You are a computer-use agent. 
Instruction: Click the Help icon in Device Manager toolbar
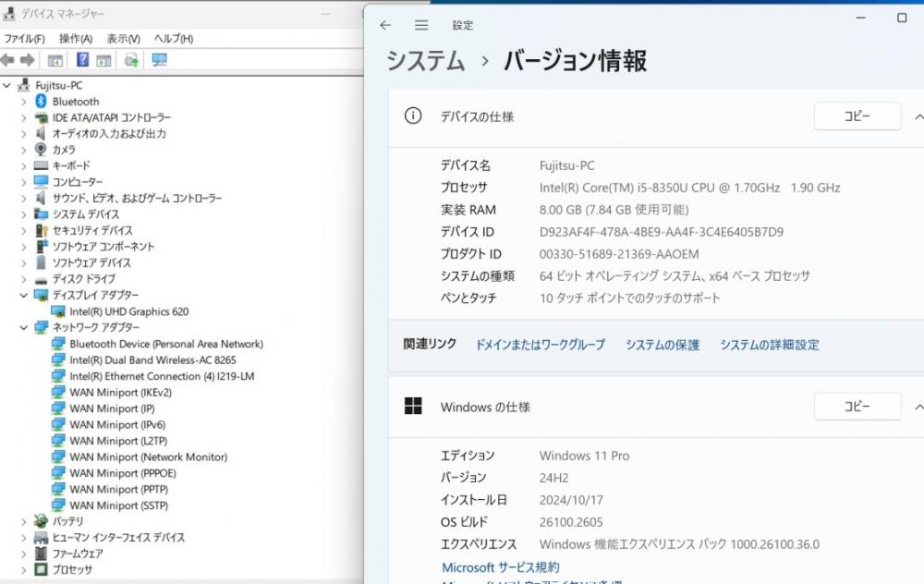[82, 59]
